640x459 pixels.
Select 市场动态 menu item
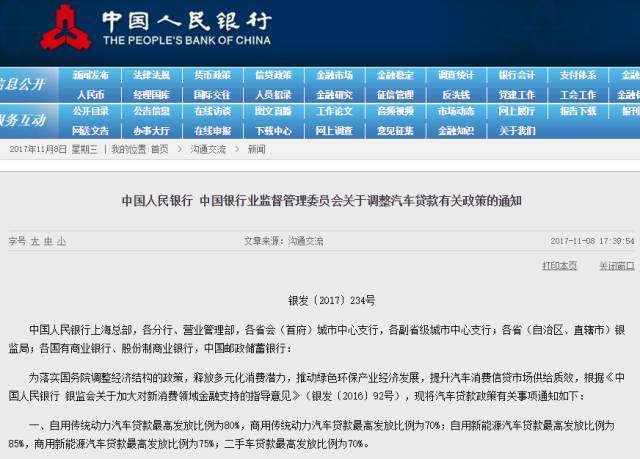click(456, 111)
